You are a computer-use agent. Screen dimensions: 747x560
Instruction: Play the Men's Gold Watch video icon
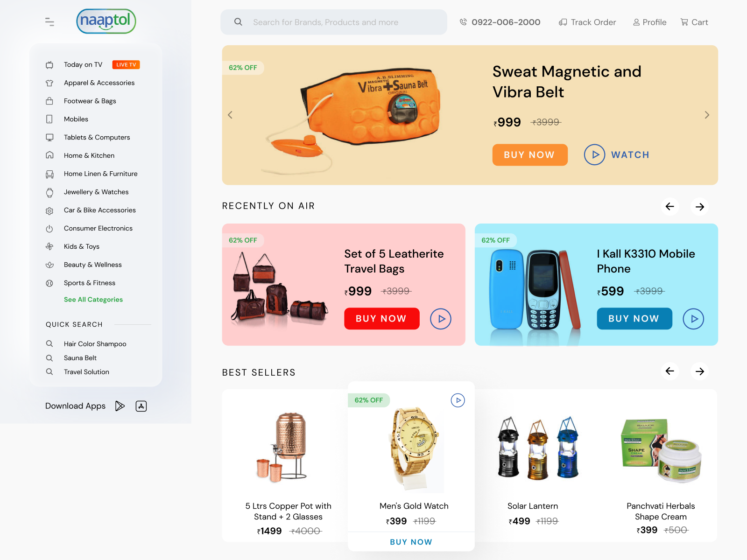click(458, 400)
